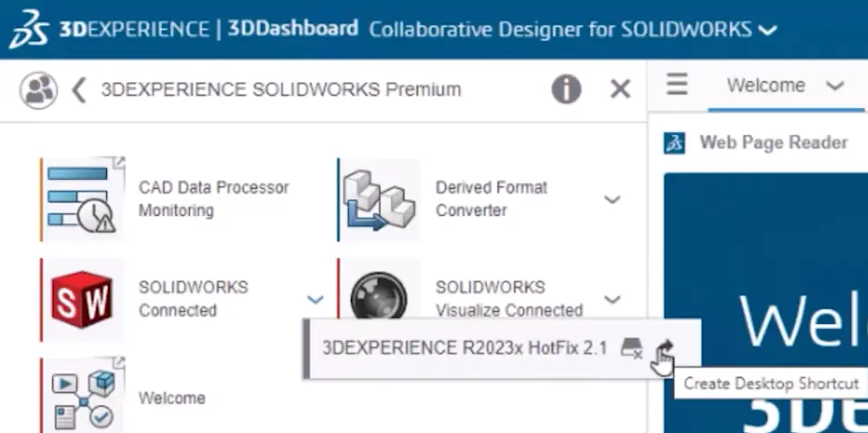The image size is (868, 433).
Task: Click the Derived Format Converter label
Action: [x=492, y=199]
